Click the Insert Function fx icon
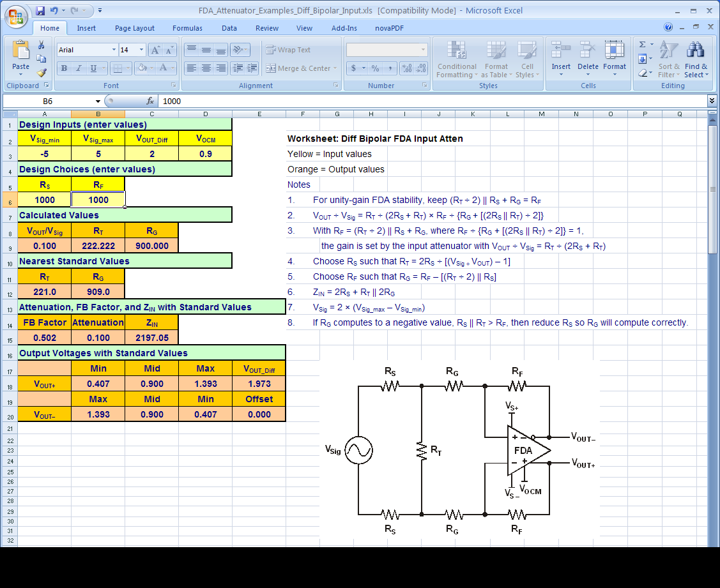720x588 pixels. point(150,101)
